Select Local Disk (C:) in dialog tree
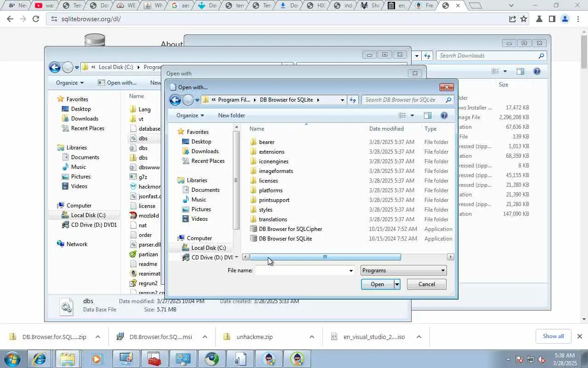Screen dimensions: 588x368 point(204,248)
